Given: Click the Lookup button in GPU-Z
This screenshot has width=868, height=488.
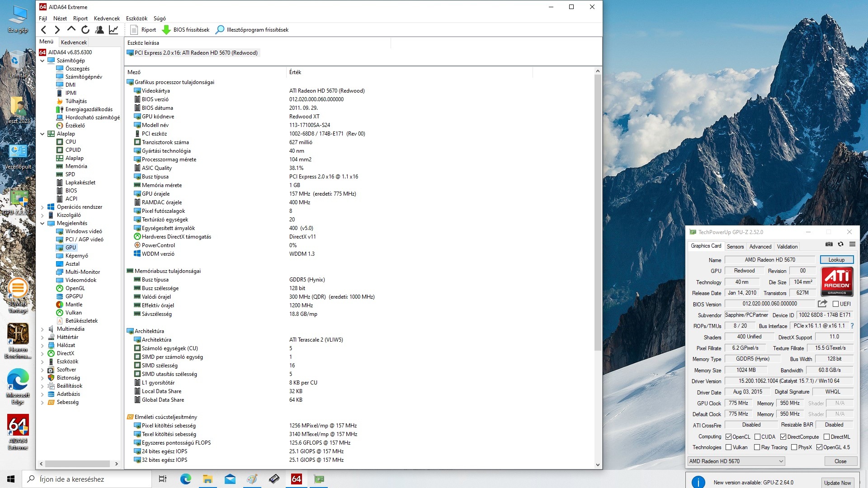Looking at the screenshot, I should [836, 260].
